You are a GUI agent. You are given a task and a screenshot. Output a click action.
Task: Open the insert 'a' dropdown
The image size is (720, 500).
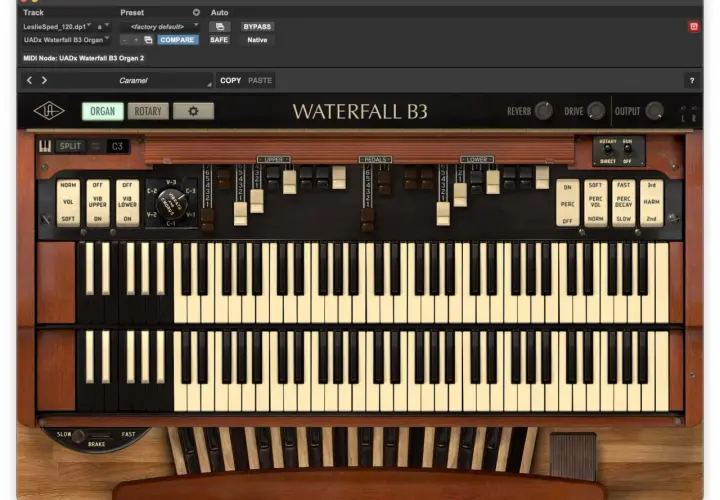tap(103, 27)
